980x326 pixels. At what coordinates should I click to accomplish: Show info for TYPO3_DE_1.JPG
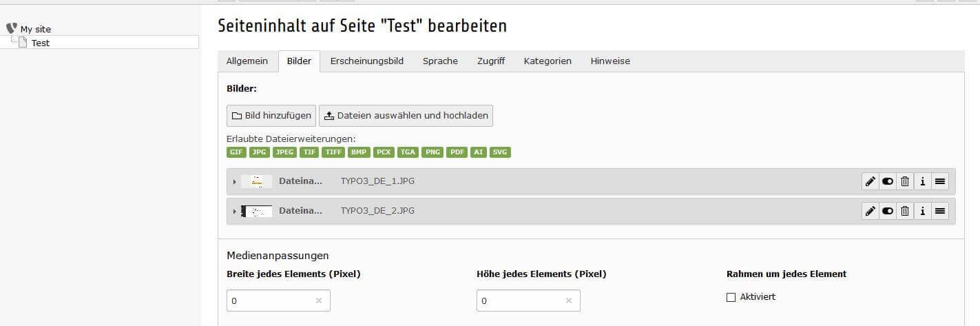pyautogui.click(x=922, y=181)
